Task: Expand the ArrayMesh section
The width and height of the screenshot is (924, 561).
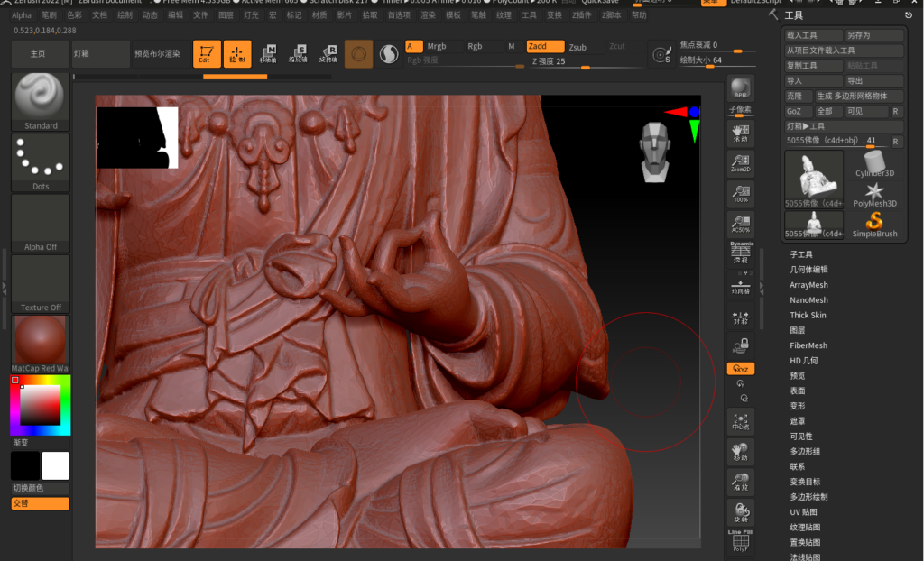Action: [x=808, y=285]
